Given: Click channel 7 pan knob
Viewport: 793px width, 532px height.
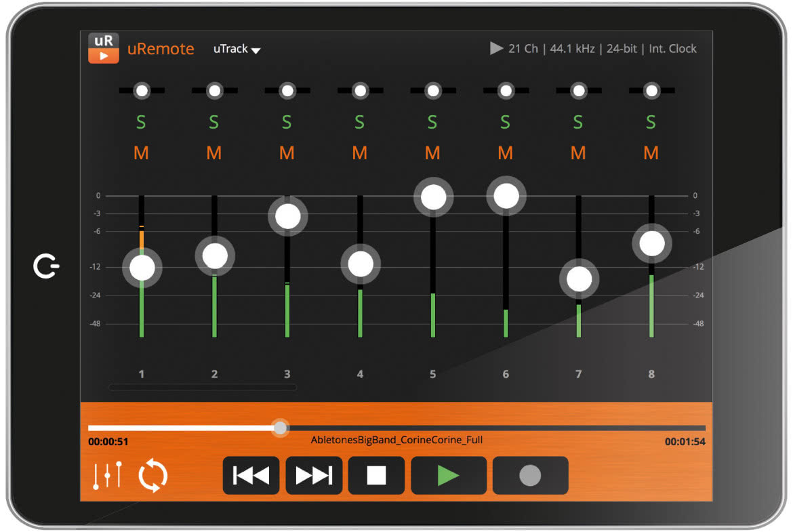Looking at the screenshot, I should pos(579,91).
